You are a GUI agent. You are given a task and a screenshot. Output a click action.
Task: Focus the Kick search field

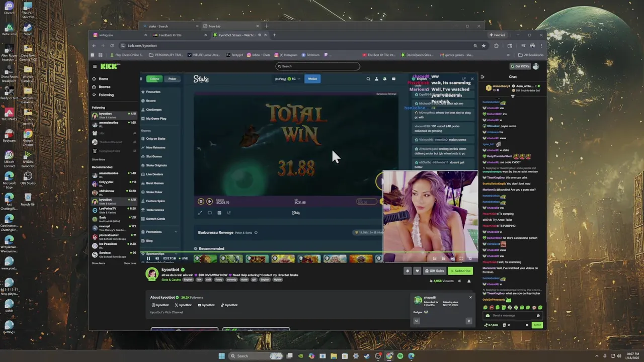tap(317, 66)
